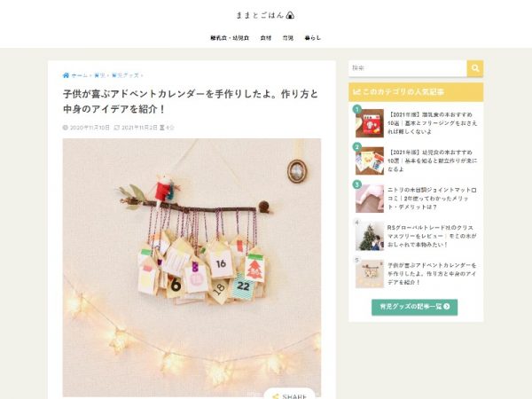Screen dimensions: 532x399
Task: Click the published date clock icon
Action: tap(66, 128)
